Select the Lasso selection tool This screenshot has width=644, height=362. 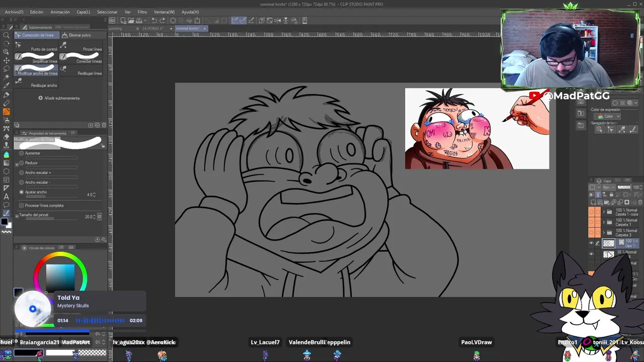click(x=7, y=69)
